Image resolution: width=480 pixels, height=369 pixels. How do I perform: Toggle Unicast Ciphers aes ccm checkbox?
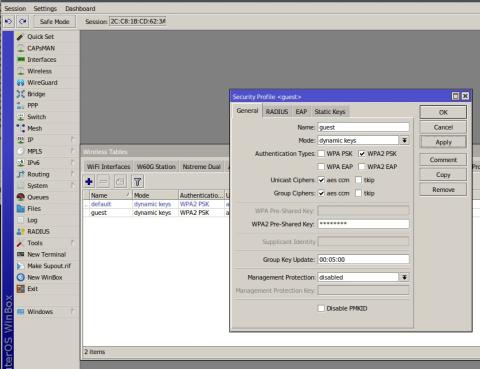321,180
